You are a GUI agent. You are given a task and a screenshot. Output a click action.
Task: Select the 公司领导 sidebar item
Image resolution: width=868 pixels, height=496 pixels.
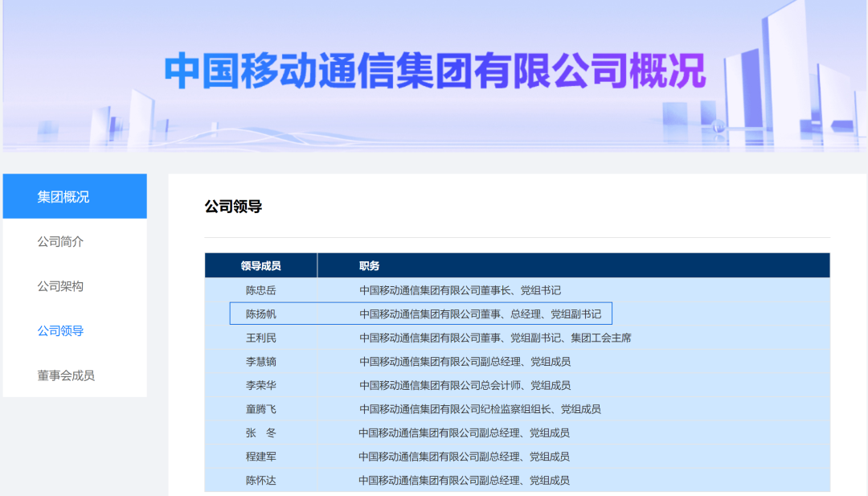click(60, 331)
